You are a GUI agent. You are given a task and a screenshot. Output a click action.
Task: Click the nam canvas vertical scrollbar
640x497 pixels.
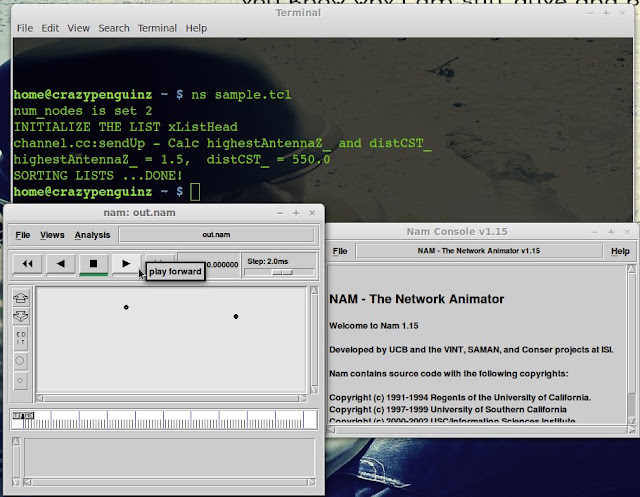(314, 339)
